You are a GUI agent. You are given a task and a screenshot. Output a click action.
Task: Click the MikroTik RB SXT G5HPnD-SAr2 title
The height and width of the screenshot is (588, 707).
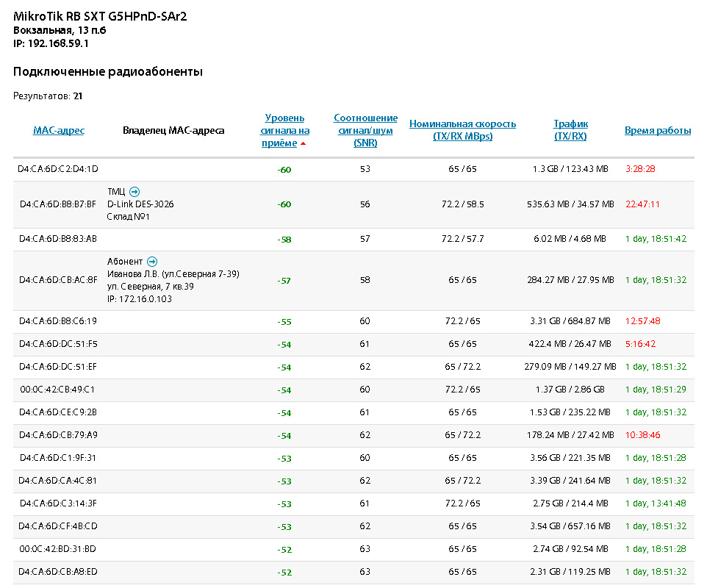(100, 16)
